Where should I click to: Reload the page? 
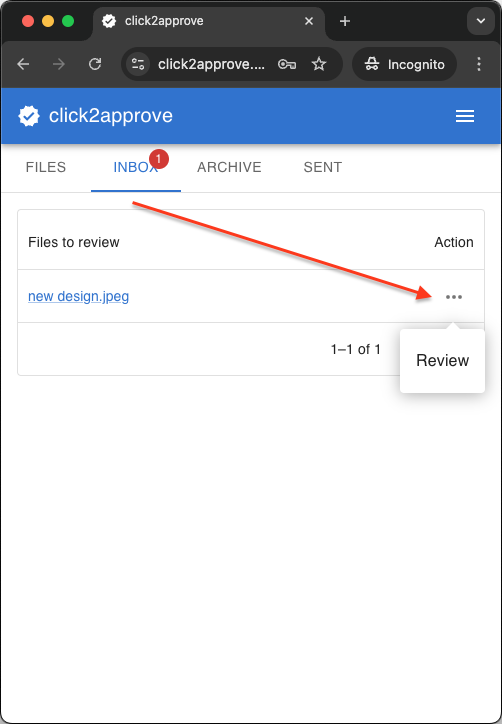[x=95, y=64]
